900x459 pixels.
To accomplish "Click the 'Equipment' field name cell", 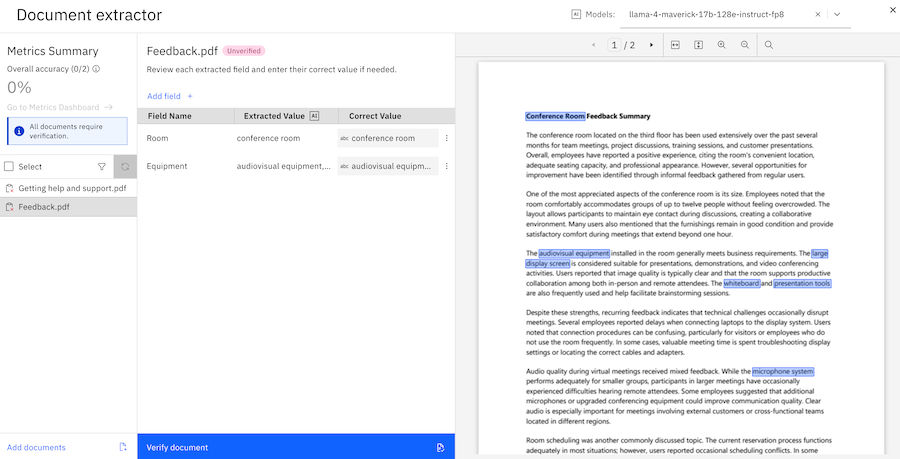I will point(166,166).
